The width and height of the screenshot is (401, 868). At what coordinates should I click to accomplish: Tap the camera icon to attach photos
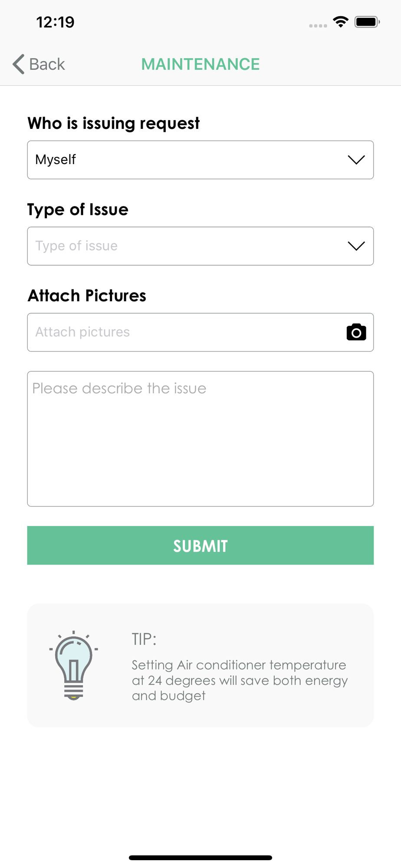click(356, 332)
